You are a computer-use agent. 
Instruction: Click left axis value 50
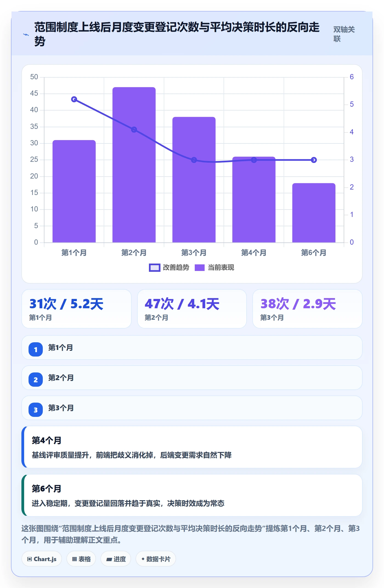34,77
